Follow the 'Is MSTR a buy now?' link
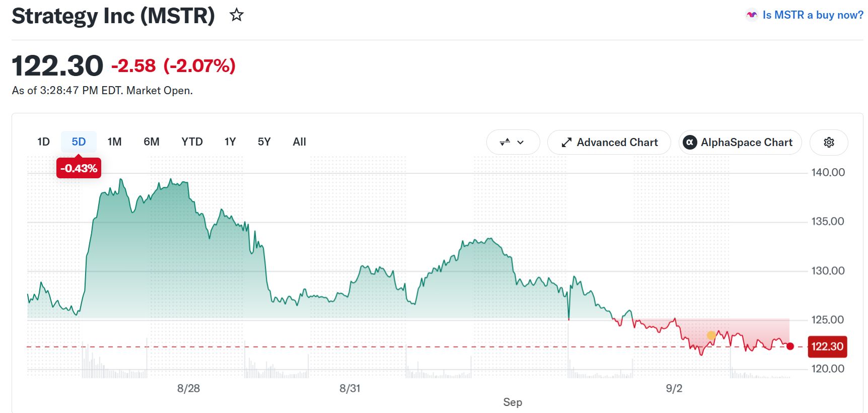 pos(813,15)
